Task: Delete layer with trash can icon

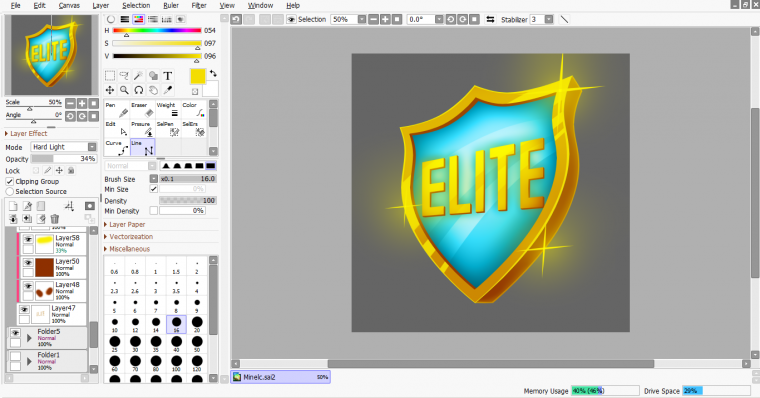Action: pyautogui.click(x=55, y=219)
